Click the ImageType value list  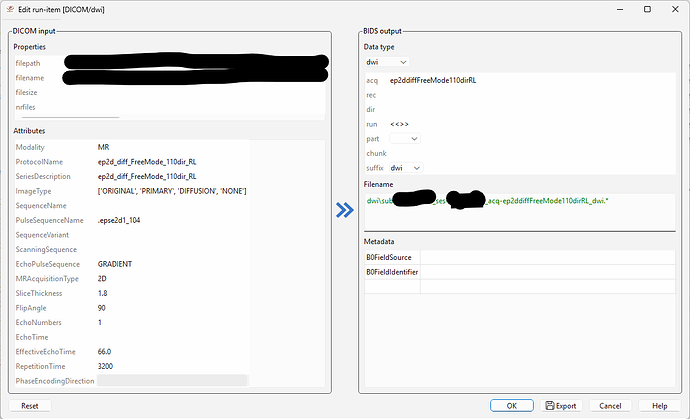[172, 191]
